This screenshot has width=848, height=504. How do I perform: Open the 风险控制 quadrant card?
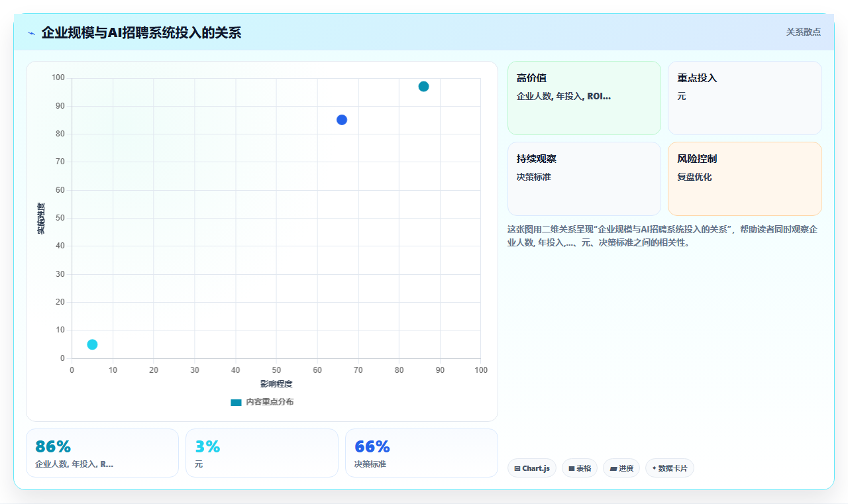coord(745,179)
